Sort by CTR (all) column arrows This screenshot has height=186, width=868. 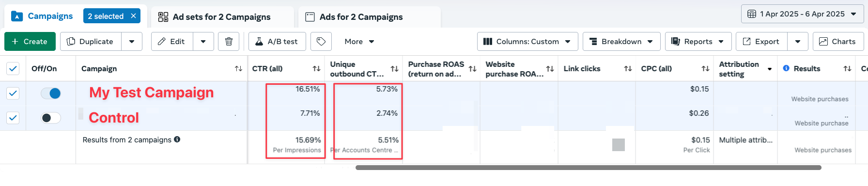[316, 69]
